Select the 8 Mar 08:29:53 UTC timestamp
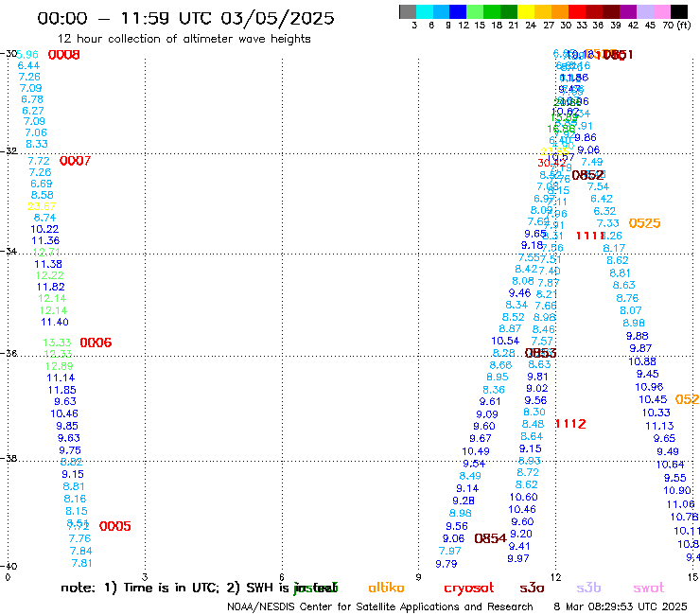Screen dimensions: 700x615 (621, 606)
